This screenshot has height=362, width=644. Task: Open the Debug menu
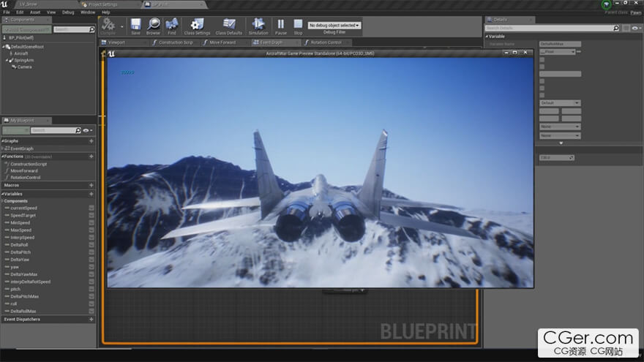[68, 12]
